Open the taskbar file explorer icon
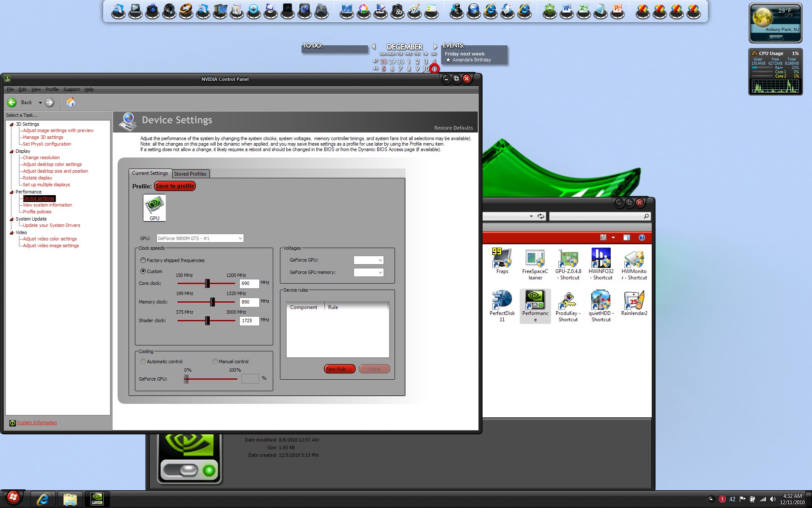Screen dimensions: 812x508 coord(70,499)
